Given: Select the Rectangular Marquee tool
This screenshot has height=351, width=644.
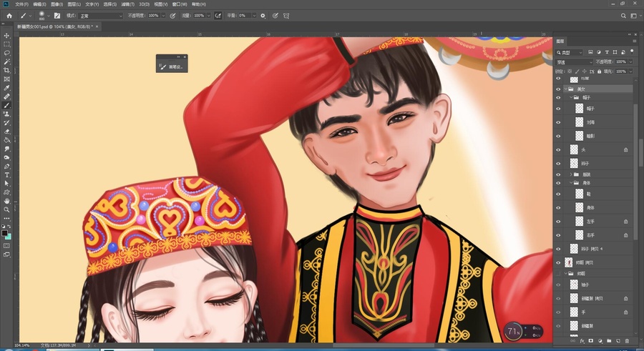Looking at the screenshot, I should 6,44.
